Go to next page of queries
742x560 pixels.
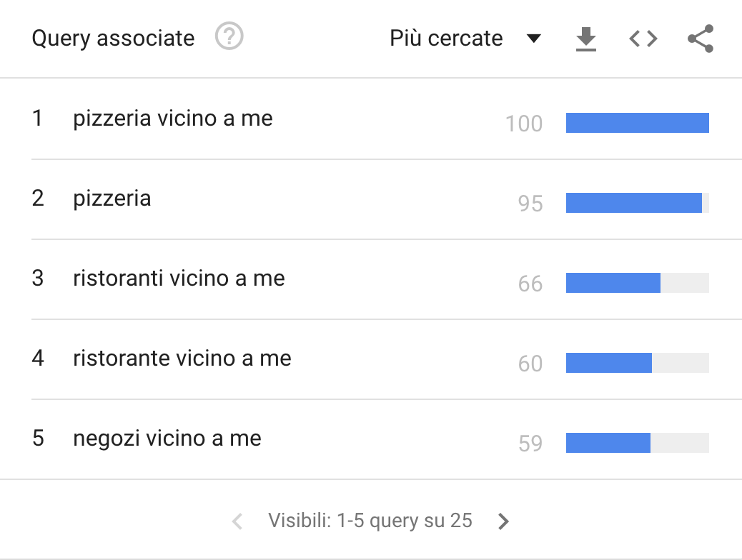pyautogui.click(x=504, y=521)
